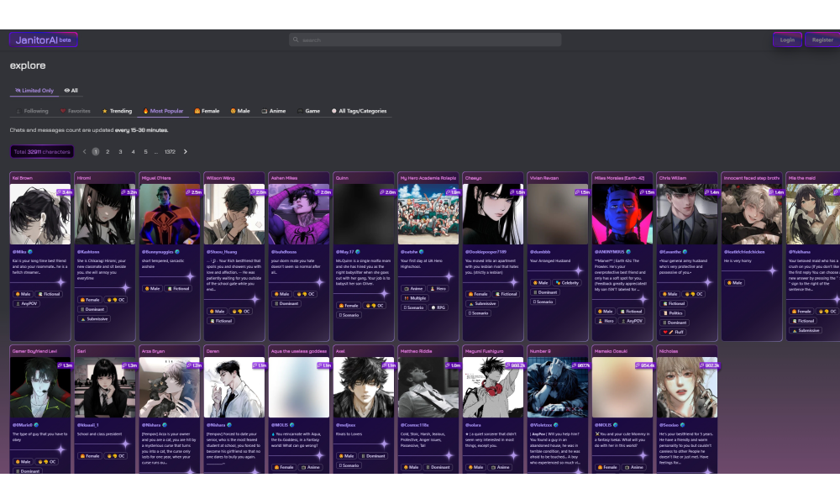The width and height of the screenshot is (840, 504).
Task: Open the Following tab
Action: click(32, 111)
